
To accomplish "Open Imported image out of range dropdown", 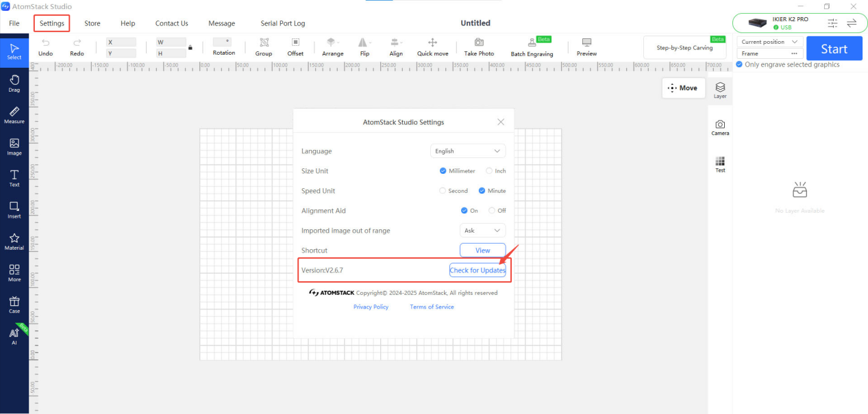I will click(x=483, y=231).
